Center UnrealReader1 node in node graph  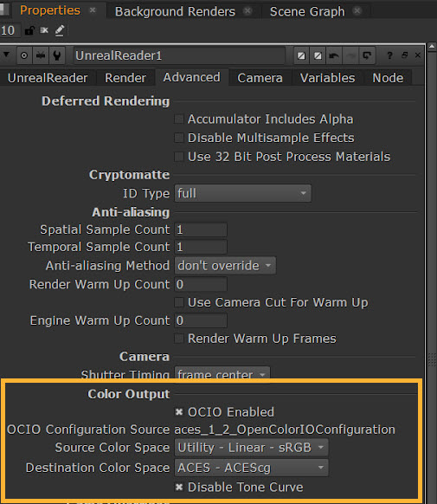click(x=23, y=55)
